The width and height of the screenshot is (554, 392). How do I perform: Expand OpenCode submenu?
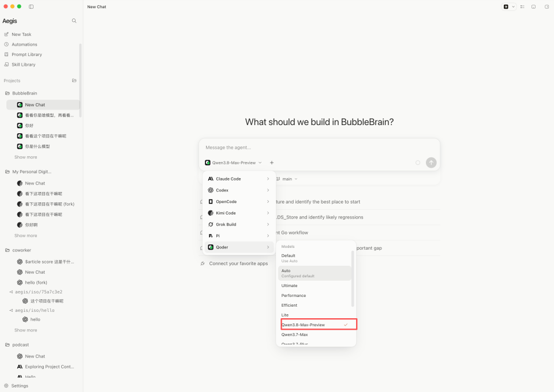[x=239, y=201]
